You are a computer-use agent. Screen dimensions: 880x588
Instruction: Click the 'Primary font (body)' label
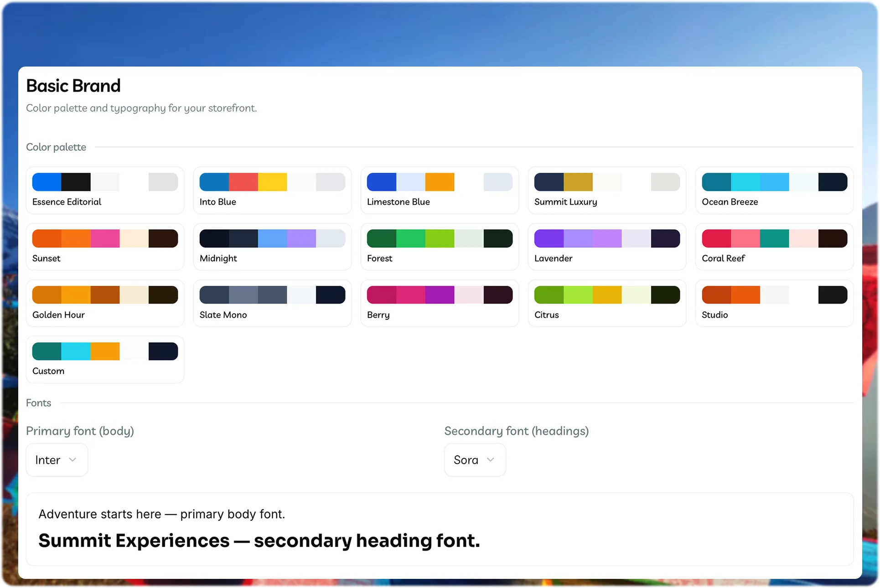click(80, 431)
